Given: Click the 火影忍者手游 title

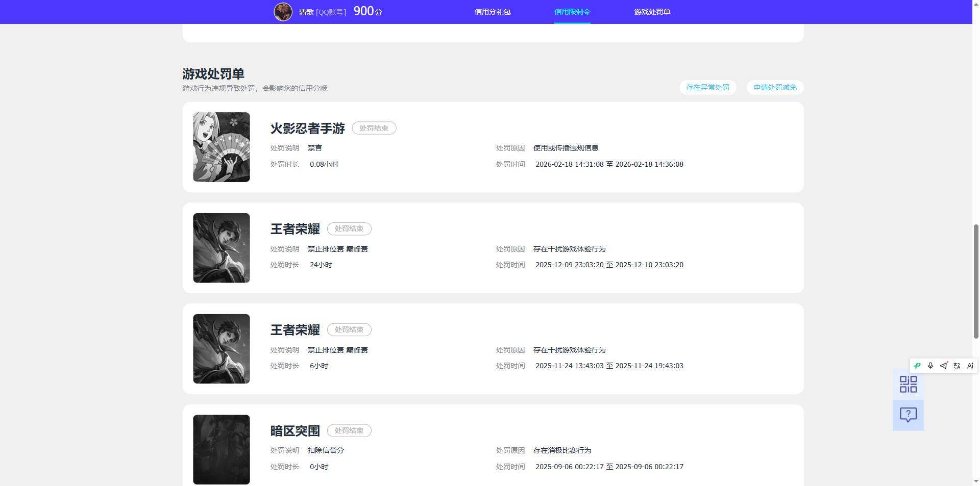Looking at the screenshot, I should [x=308, y=129].
